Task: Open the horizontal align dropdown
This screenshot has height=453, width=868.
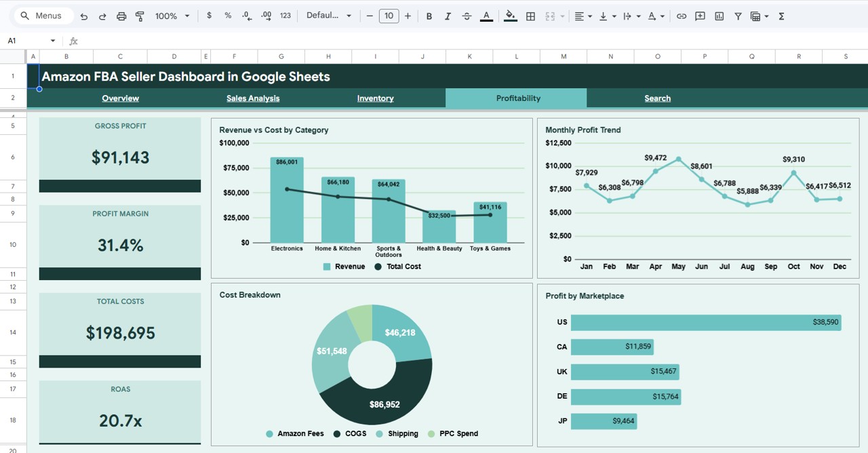Action: pos(583,16)
